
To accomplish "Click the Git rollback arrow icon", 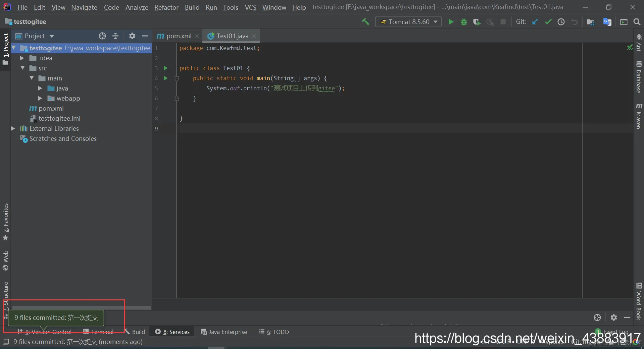I will pos(575,22).
